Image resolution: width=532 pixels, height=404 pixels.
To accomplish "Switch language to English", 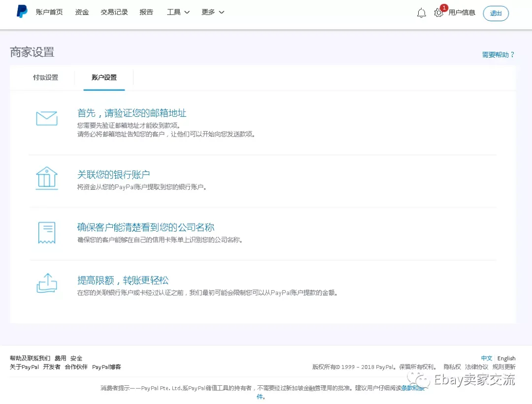I will [506, 358].
